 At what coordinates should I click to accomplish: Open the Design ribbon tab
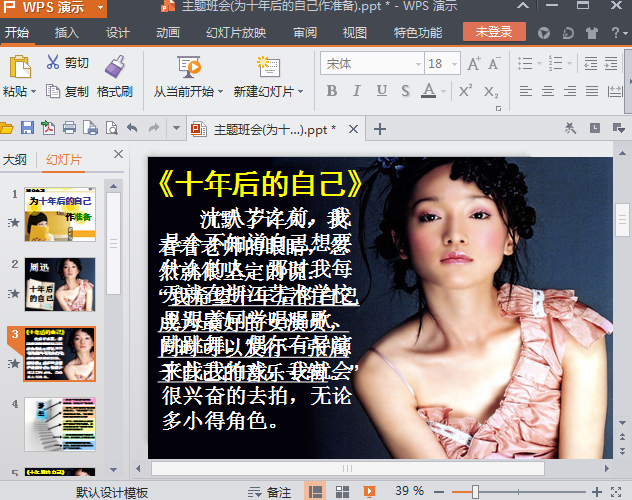pyautogui.click(x=118, y=33)
